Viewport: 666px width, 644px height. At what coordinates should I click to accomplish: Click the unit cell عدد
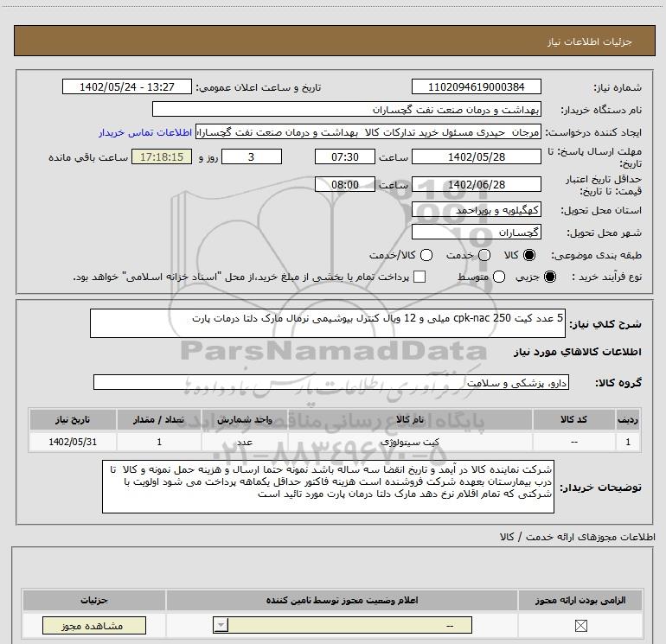tap(245, 442)
